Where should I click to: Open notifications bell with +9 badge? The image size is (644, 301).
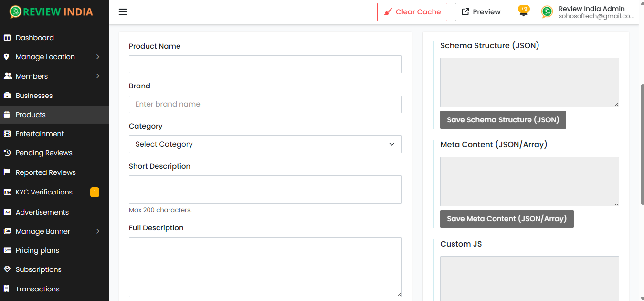click(x=524, y=11)
